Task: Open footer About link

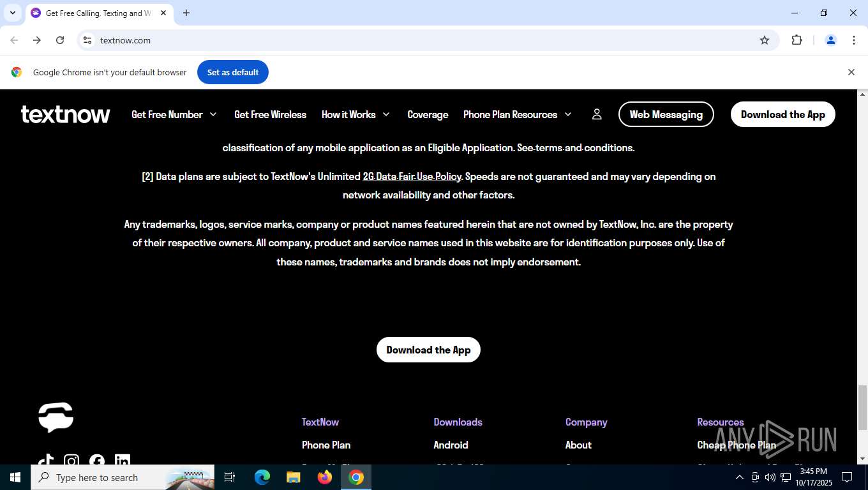Action: 578,445
